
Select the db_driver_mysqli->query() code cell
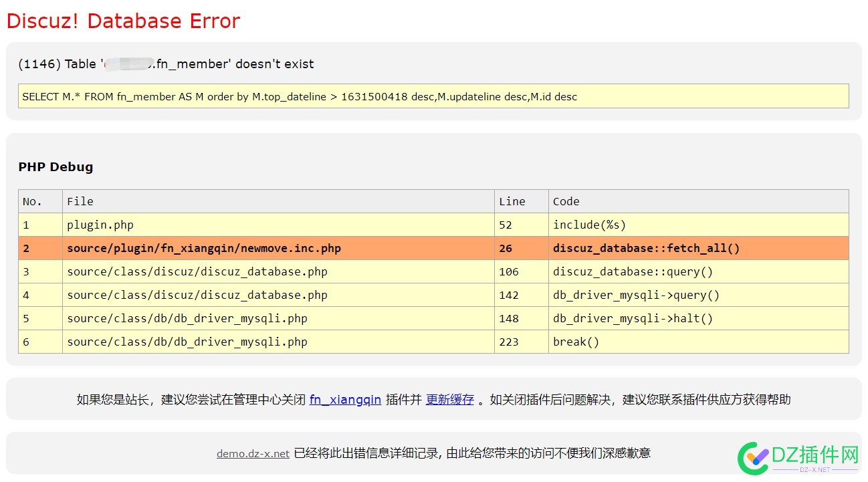(699, 295)
